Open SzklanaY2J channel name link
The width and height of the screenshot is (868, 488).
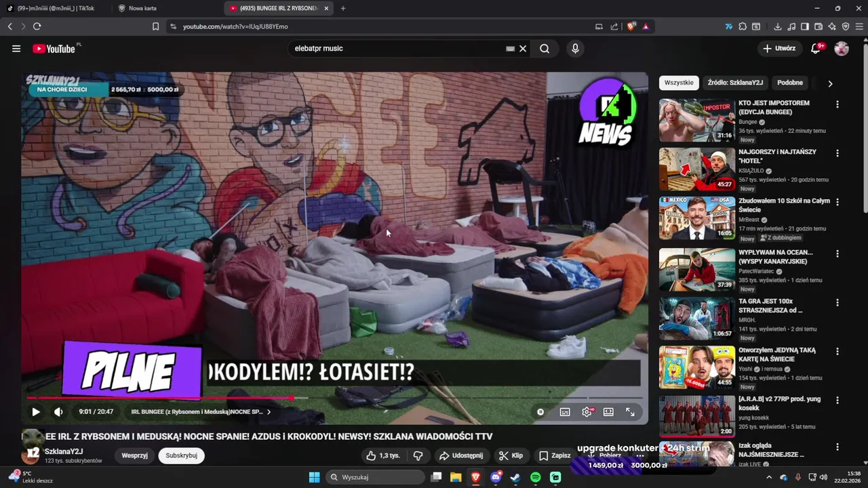pos(64,451)
